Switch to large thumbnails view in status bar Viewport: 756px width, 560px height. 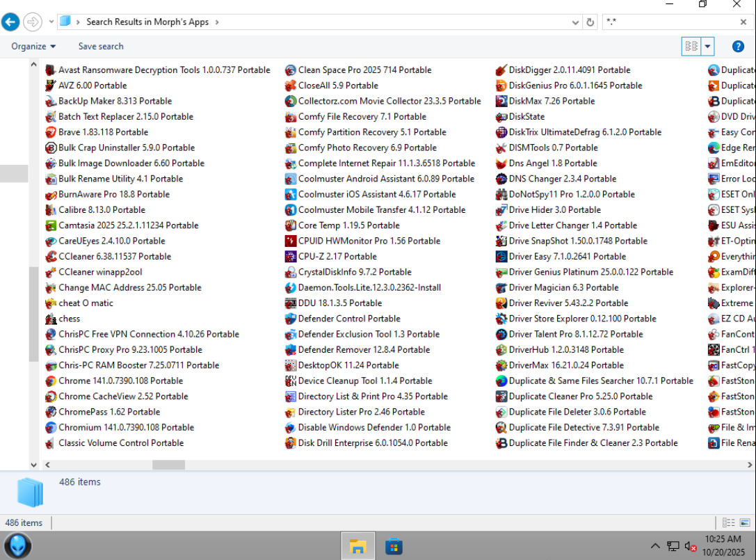point(745,523)
